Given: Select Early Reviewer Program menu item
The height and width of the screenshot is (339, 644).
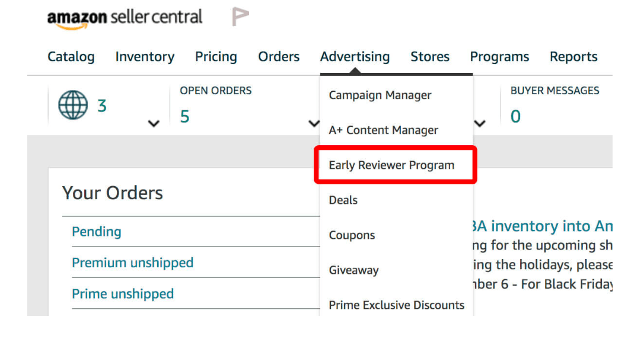Looking at the screenshot, I should 391,165.
